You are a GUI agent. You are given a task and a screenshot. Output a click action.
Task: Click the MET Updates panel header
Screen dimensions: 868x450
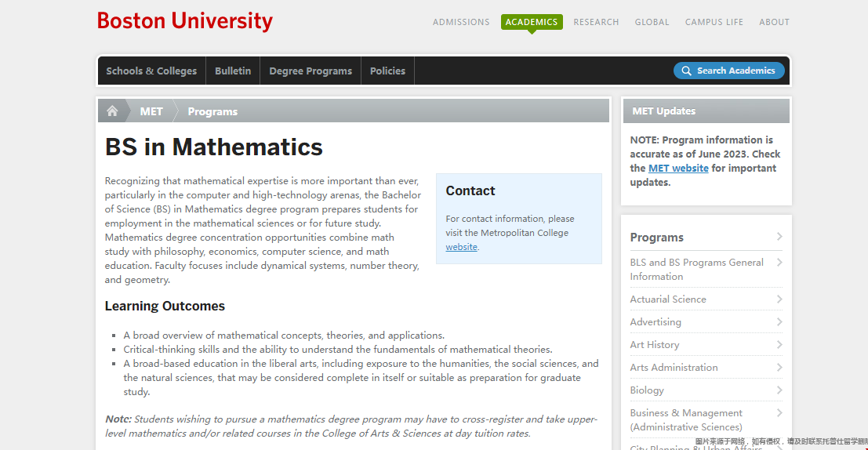tap(706, 111)
